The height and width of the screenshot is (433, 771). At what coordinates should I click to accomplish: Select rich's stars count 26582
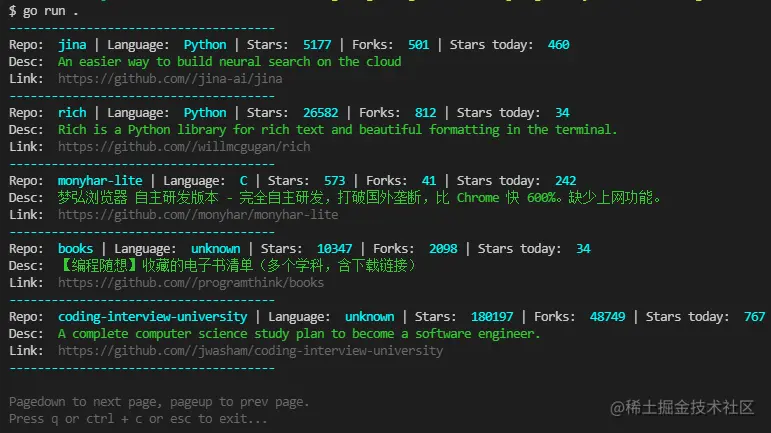(x=321, y=113)
